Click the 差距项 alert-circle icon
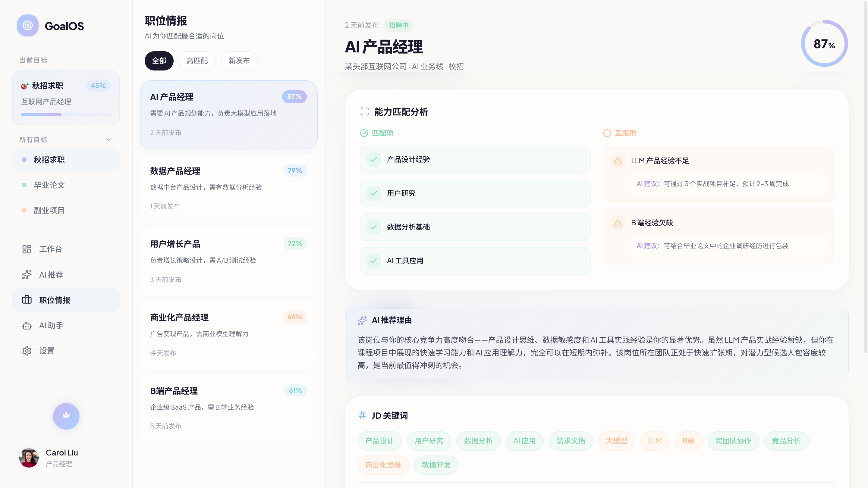This screenshot has height=488, width=868. click(607, 133)
